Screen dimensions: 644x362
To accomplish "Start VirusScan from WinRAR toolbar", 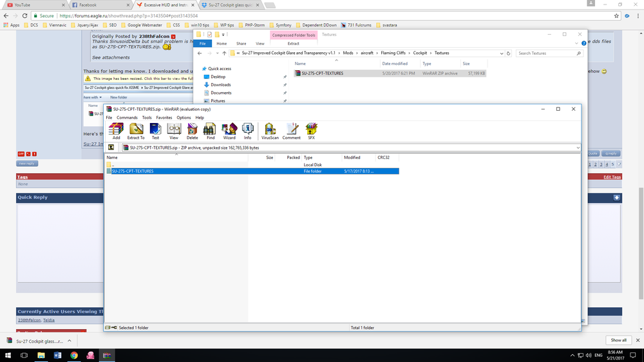I will pos(270,131).
